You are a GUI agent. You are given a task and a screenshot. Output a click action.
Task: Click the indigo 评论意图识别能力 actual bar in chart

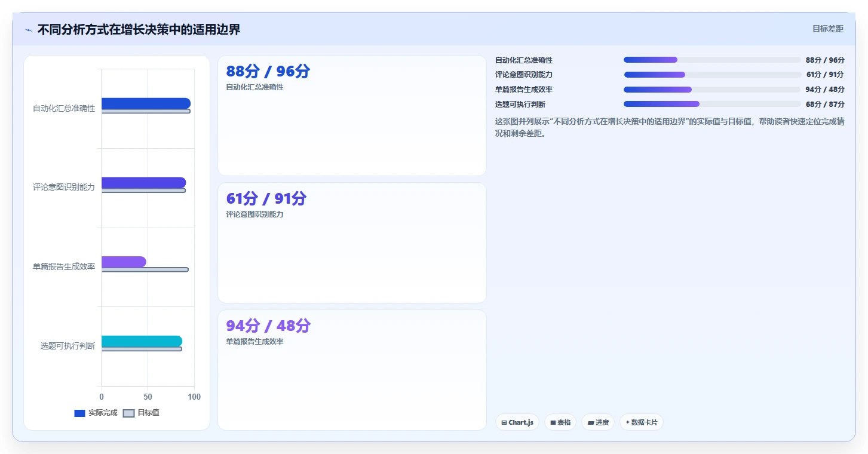pyautogui.click(x=143, y=183)
